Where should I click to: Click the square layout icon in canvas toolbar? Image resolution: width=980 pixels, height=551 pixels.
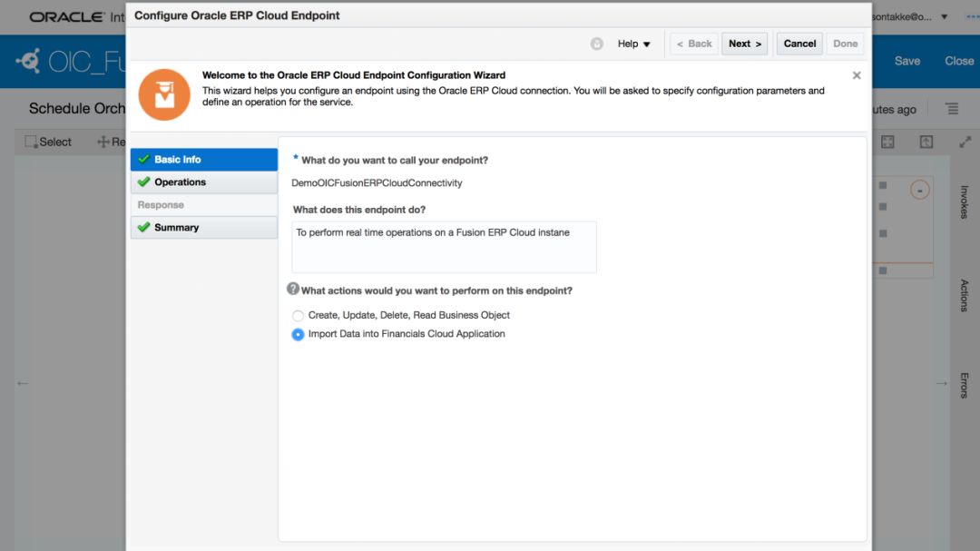coord(887,142)
